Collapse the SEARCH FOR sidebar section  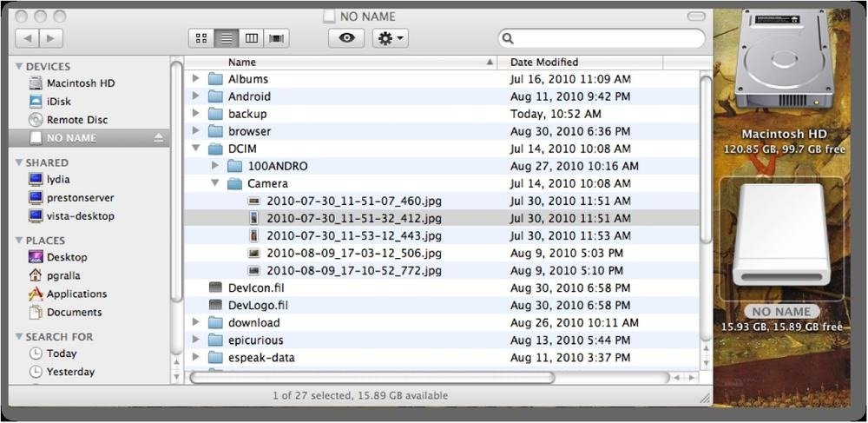[x=19, y=337]
